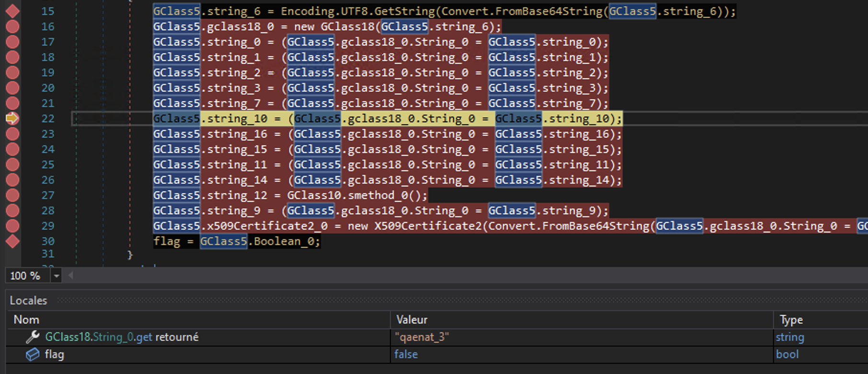Click the red breakpoint circle on line 16
Screen dimensions: 868x374
(x=12, y=26)
